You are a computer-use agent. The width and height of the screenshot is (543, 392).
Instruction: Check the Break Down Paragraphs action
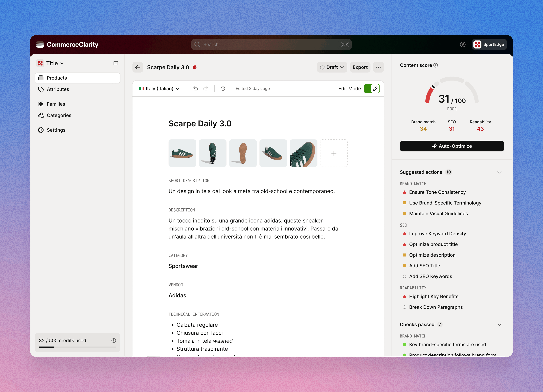[x=404, y=307]
